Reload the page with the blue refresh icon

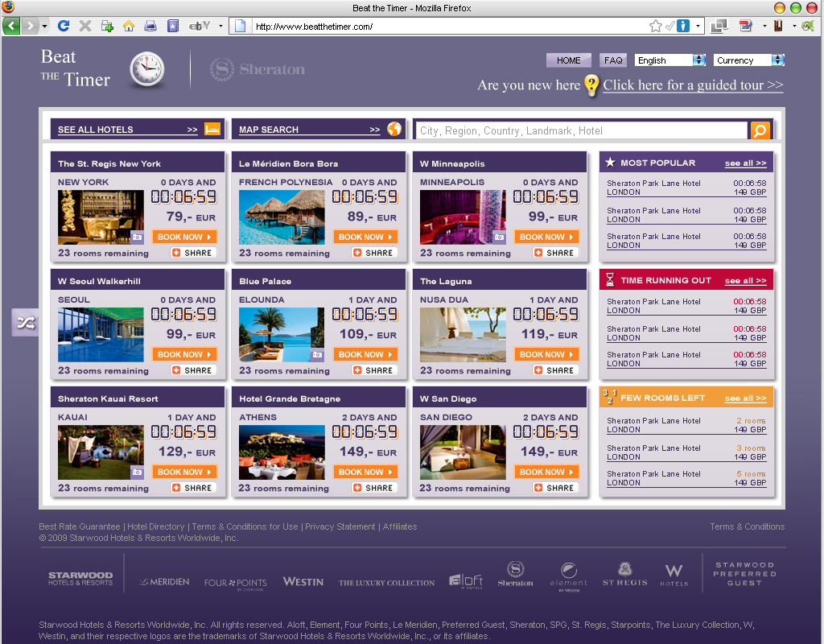(63, 25)
